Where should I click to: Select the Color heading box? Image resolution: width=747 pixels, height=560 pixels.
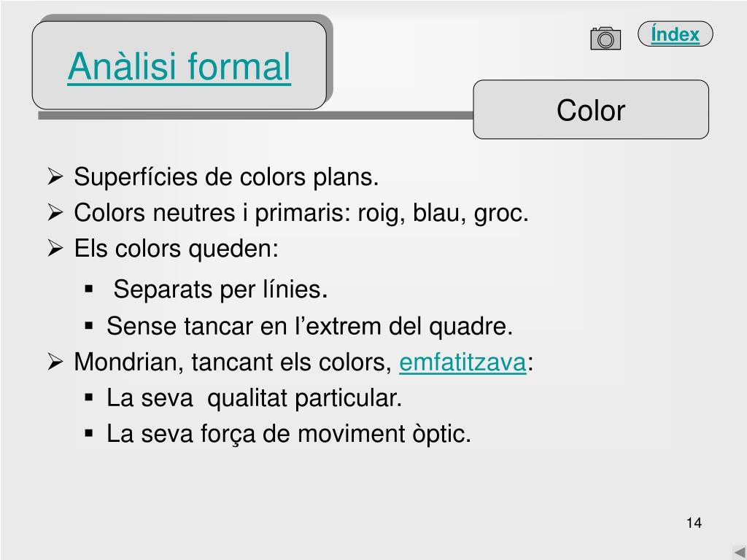(591, 109)
